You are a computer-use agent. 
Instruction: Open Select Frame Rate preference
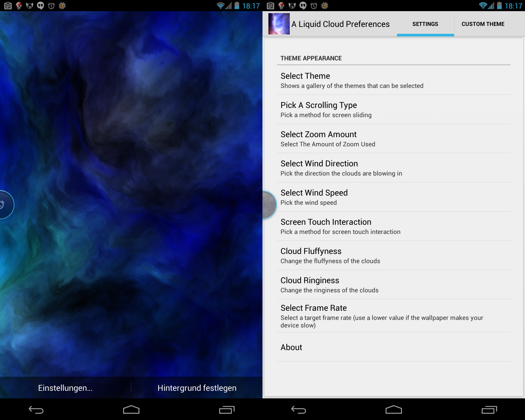click(x=394, y=316)
